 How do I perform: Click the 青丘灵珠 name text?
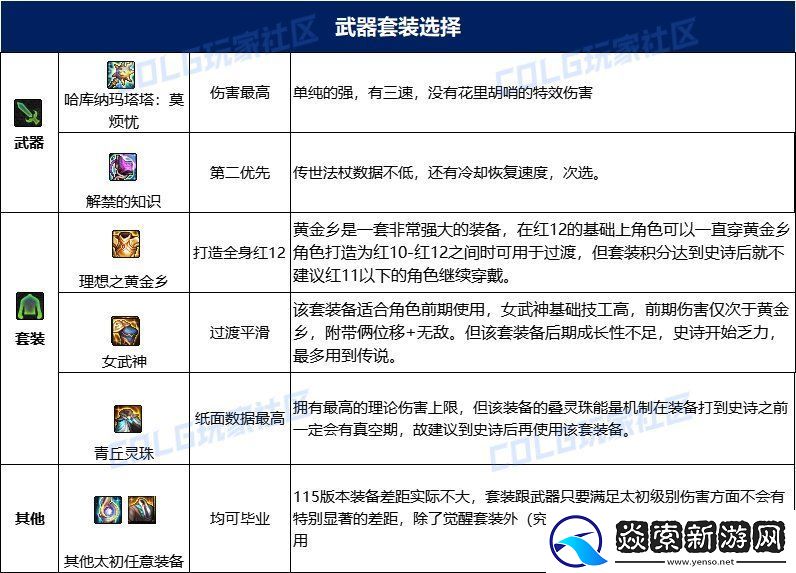coord(124,452)
